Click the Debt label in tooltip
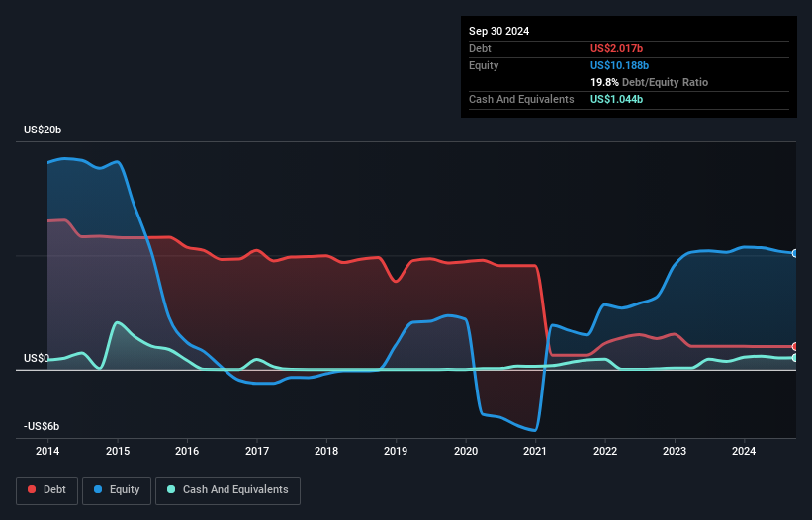Viewport: 812px width, 520px height. [480, 48]
